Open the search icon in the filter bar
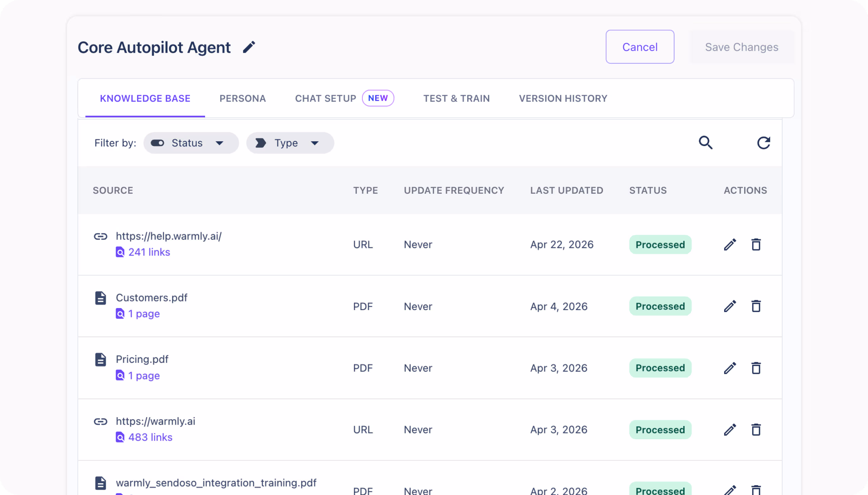Screen dimensions: 868x495 tap(706, 143)
